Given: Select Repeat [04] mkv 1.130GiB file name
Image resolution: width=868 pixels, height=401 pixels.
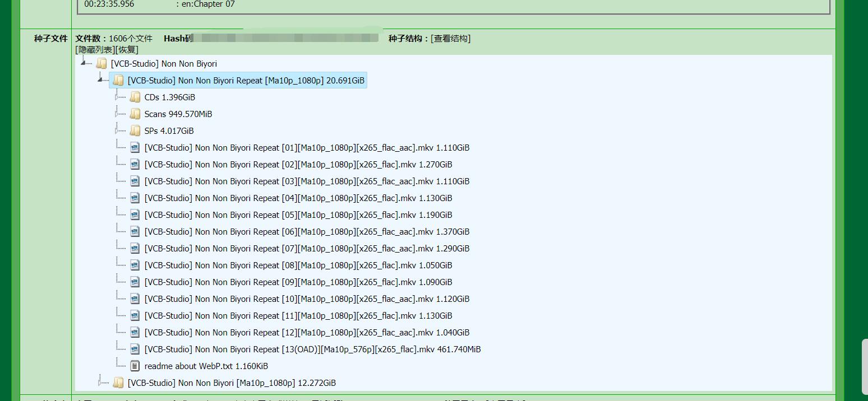Looking at the screenshot, I should [x=298, y=198].
